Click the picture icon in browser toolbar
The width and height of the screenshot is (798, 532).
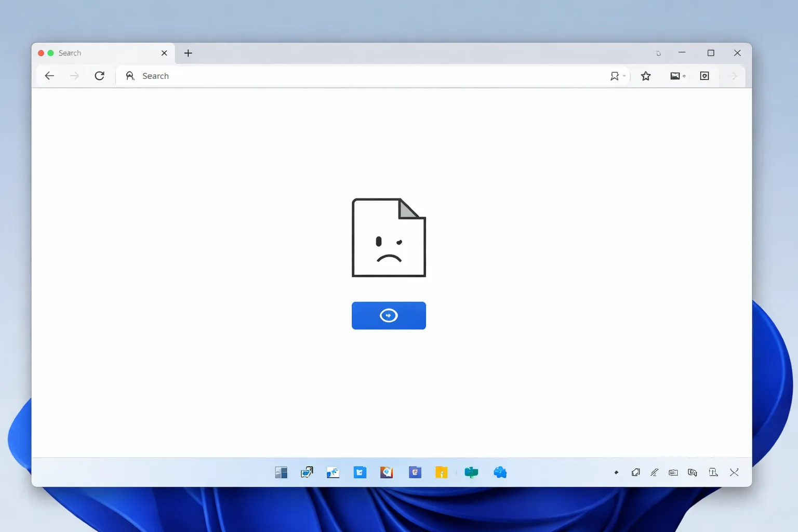coord(675,76)
